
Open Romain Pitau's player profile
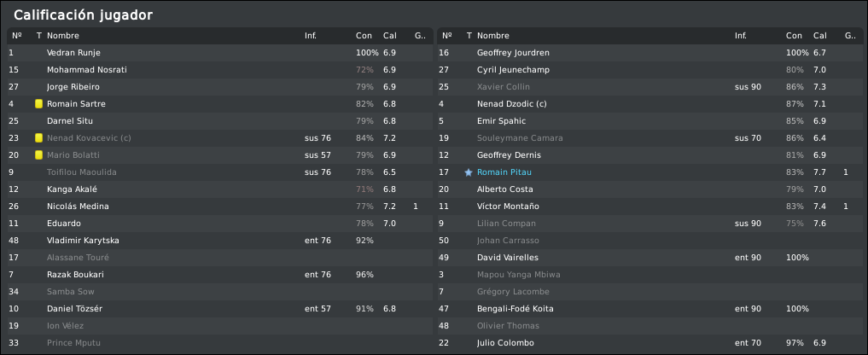point(504,172)
